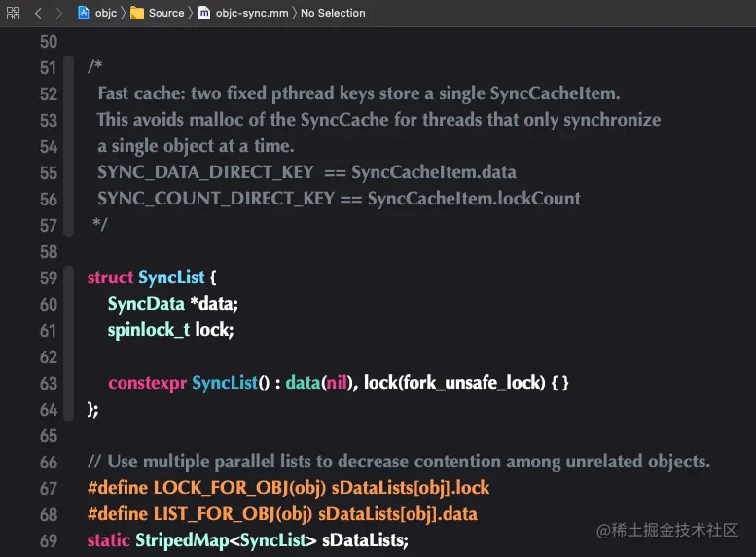Image resolution: width=756 pixels, height=557 pixels.
Task: Open the No Selection symbol menu
Action: [x=333, y=13]
